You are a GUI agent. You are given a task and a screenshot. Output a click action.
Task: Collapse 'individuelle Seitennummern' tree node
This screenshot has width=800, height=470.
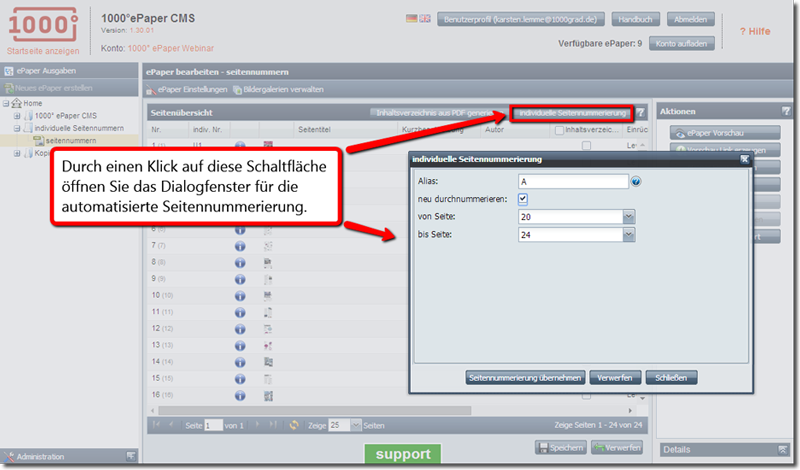coord(17,128)
